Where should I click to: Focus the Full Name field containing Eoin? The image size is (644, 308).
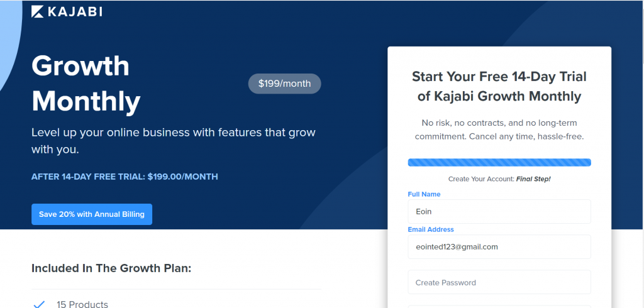coord(499,212)
